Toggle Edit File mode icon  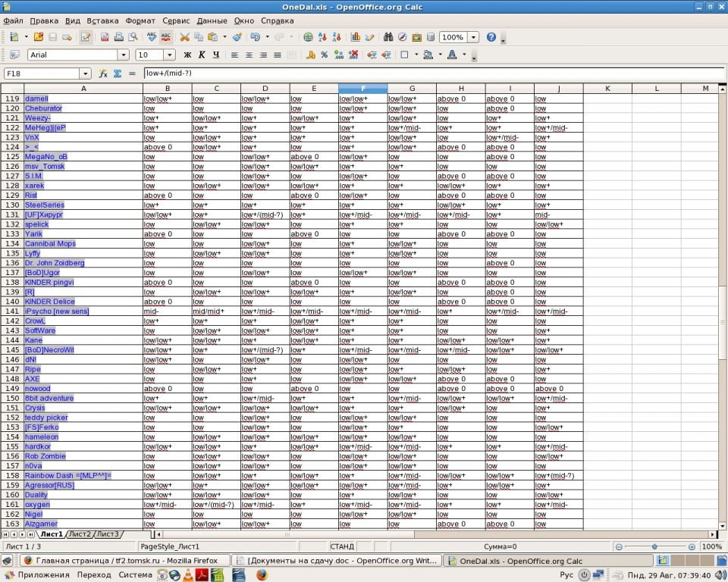point(86,37)
